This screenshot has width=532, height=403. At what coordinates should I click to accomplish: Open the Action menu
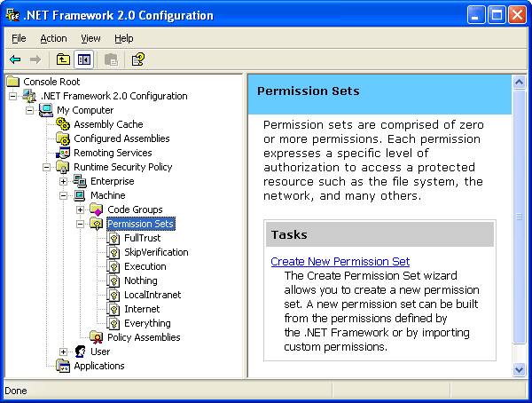pos(53,38)
